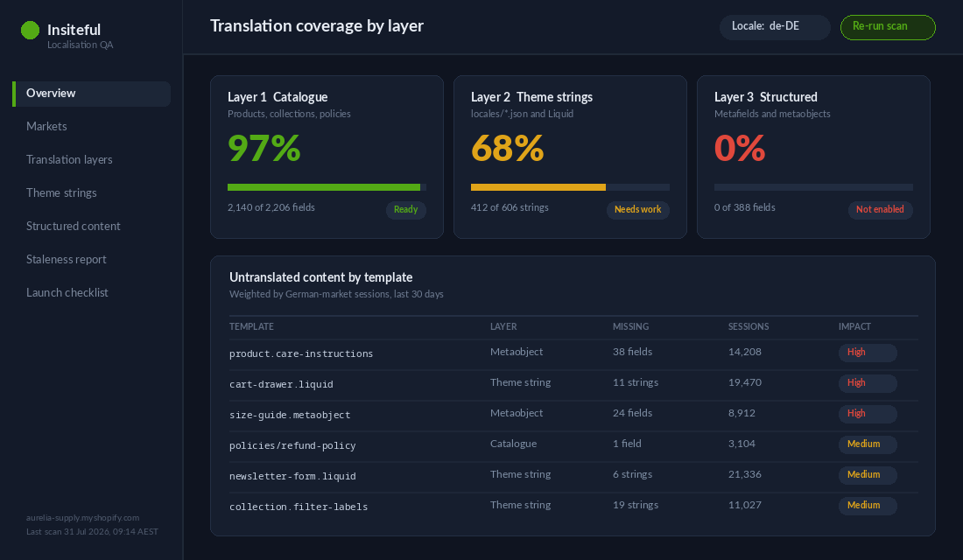Screen dimensions: 963x560
Task: Click the Re-run scan button
Action: click(x=888, y=27)
